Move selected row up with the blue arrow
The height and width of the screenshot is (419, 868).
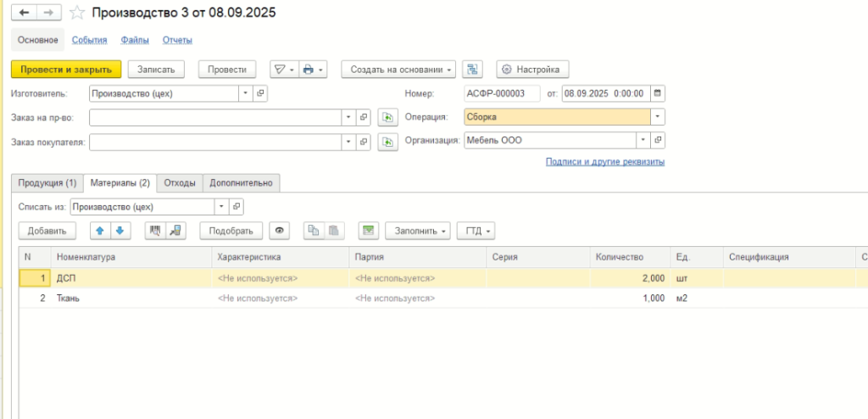[x=100, y=231]
